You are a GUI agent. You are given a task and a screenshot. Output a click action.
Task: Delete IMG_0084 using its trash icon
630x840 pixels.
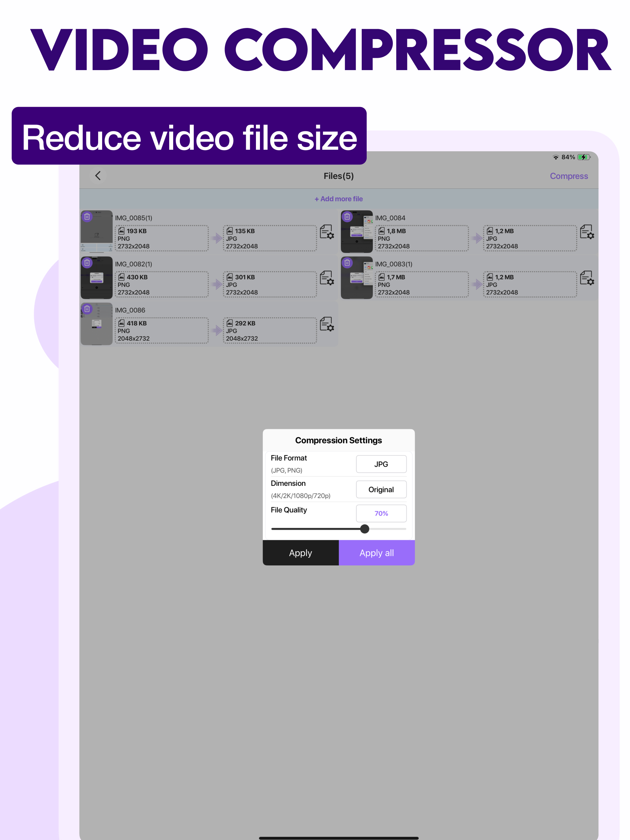[347, 216]
